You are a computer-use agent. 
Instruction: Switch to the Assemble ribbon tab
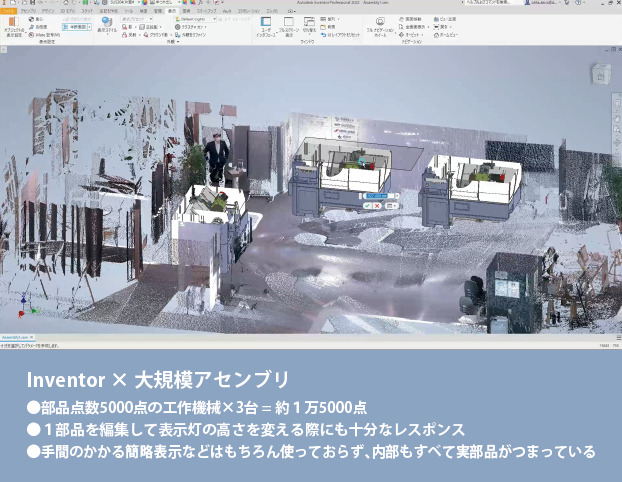(28, 11)
